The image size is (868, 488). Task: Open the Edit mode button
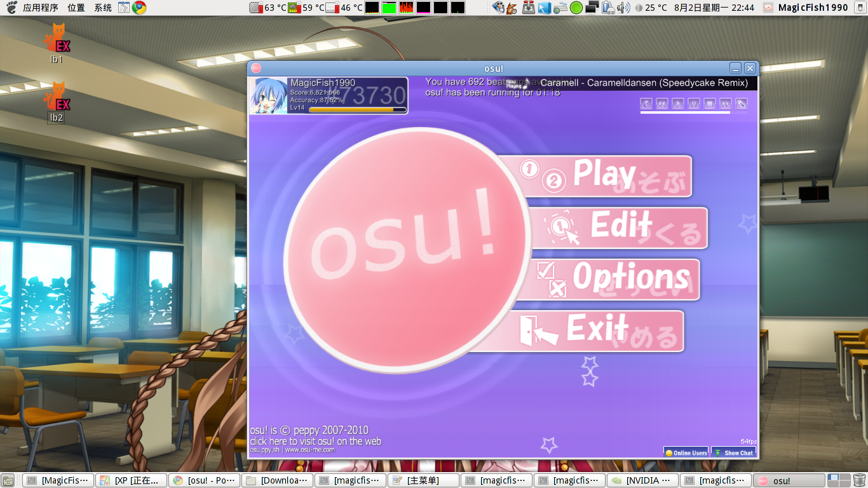pyautogui.click(x=620, y=227)
